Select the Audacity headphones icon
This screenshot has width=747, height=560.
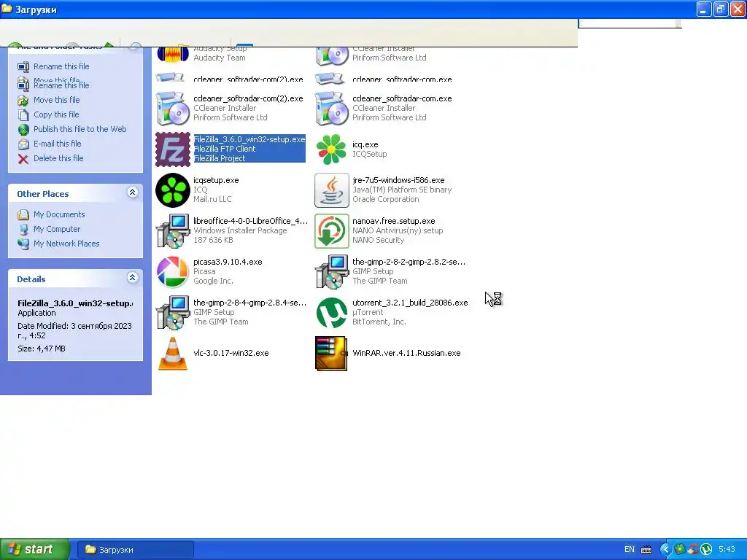point(173,55)
